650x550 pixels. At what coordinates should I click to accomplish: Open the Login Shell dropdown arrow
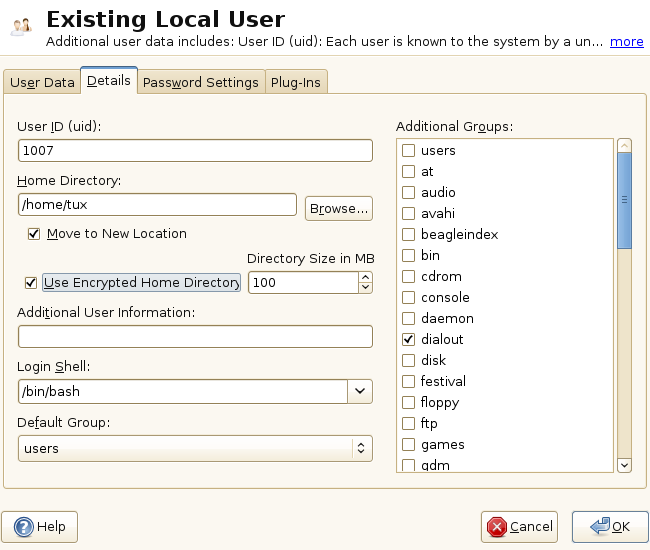360,391
